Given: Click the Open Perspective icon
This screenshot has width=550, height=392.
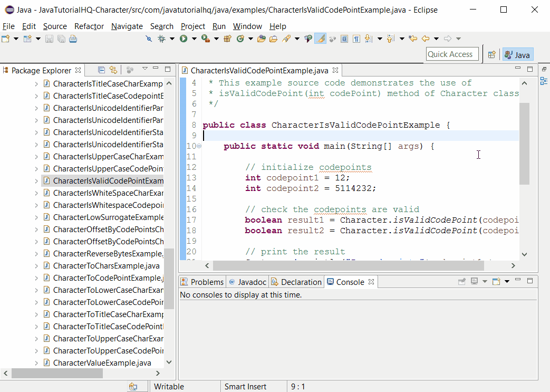Looking at the screenshot, I should coord(492,55).
